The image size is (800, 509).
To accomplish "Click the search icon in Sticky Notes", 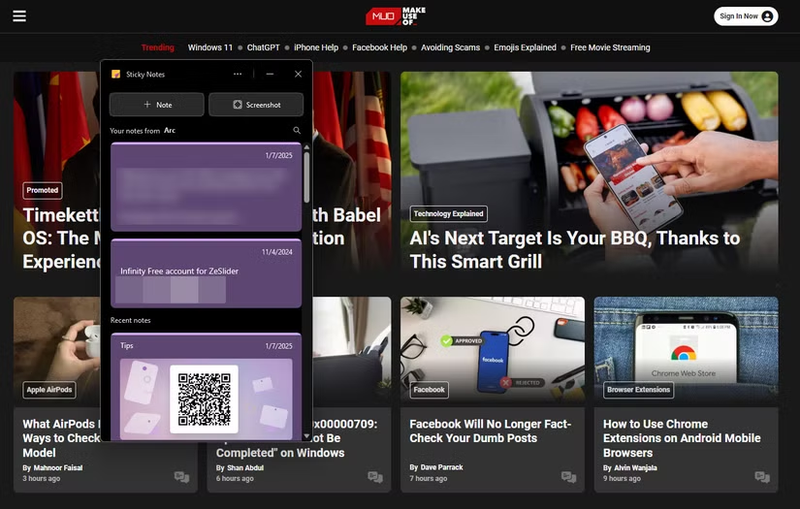I will coord(297,131).
